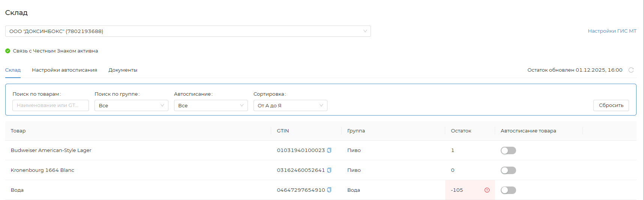Copy the GTIN for Вода
Screen dimensions: 644x200
329,190
